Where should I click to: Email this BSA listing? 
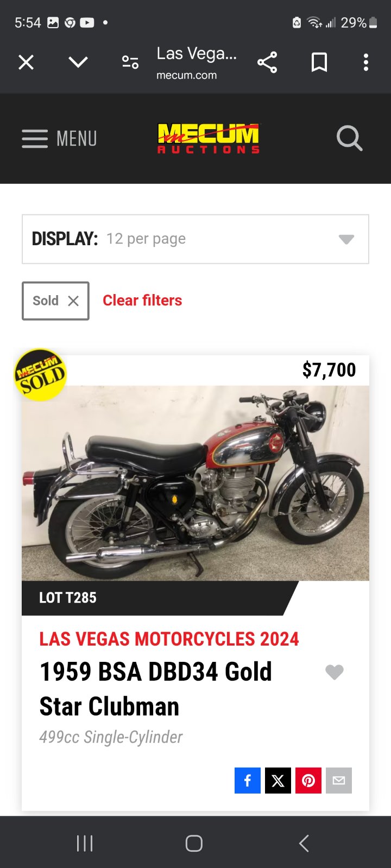pyautogui.click(x=339, y=781)
